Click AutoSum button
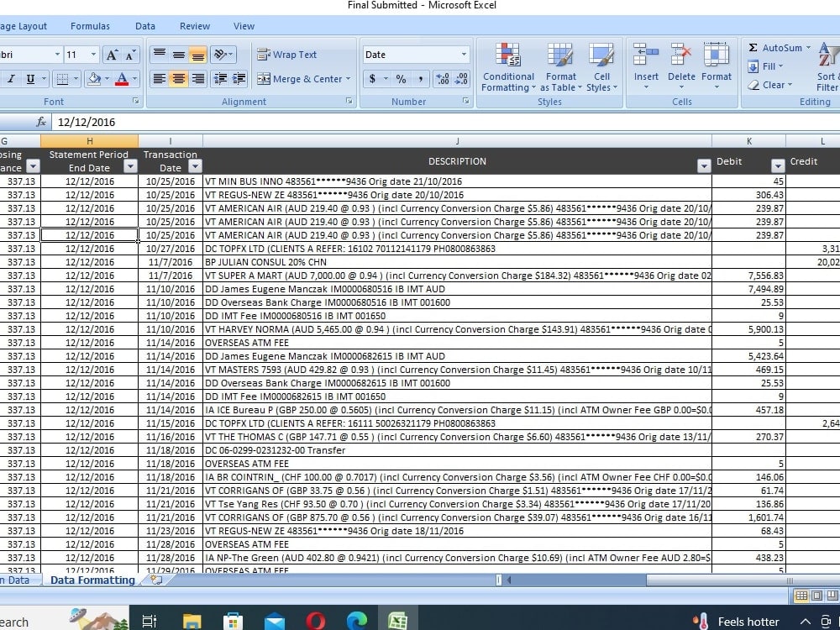Screen dimensions: 840x630 click(774, 48)
